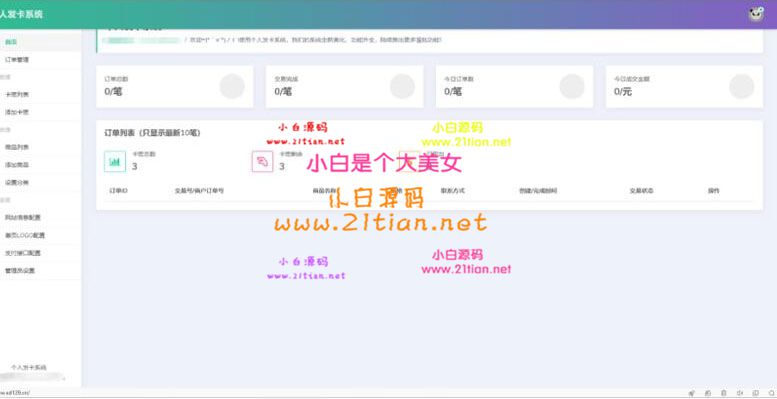Click the gray circle in 今日成交金额 card
Image resolution: width=777 pixels, height=399 pixels.
[x=741, y=86]
